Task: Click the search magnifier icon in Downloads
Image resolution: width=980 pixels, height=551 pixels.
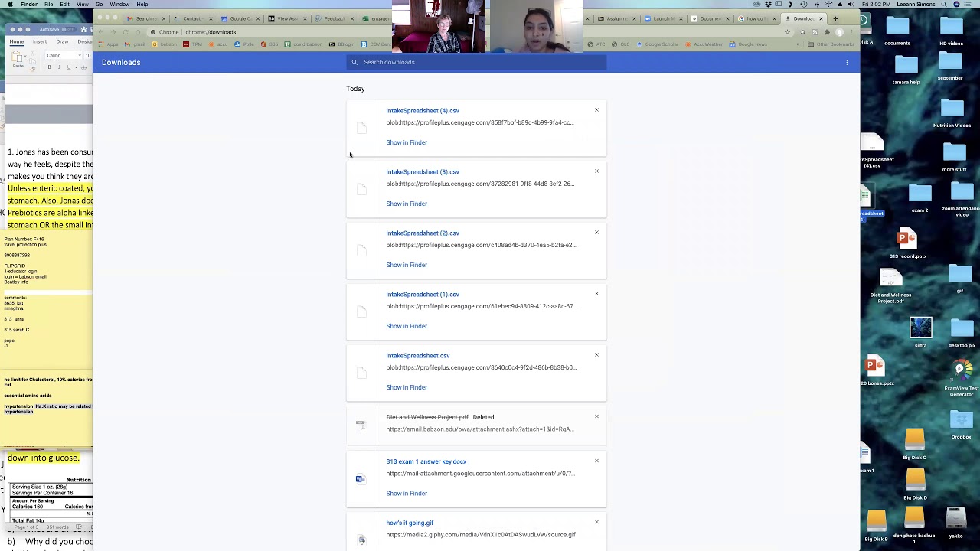Action: click(x=354, y=62)
